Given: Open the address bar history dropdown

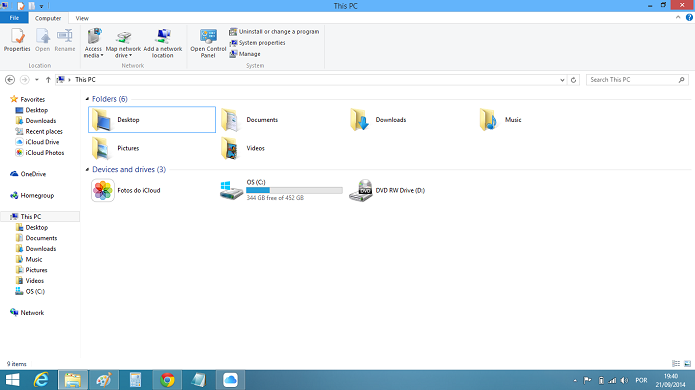Looking at the screenshot, I should pyautogui.click(x=562, y=80).
